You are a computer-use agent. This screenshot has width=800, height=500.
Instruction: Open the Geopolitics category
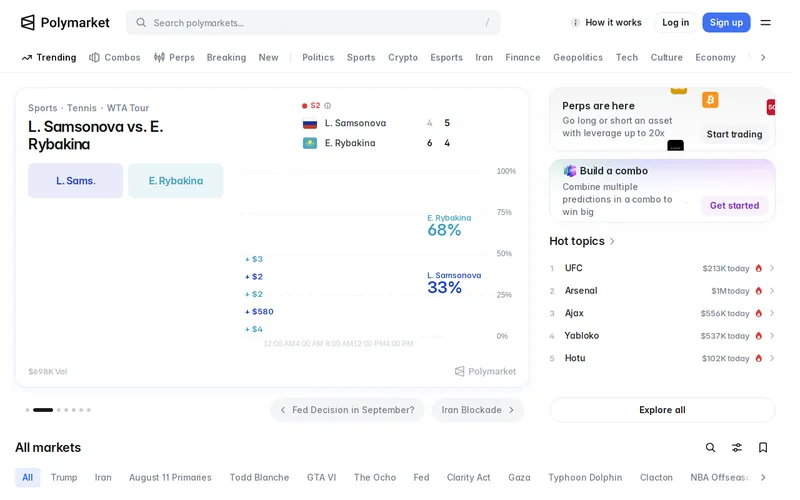(578, 58)
